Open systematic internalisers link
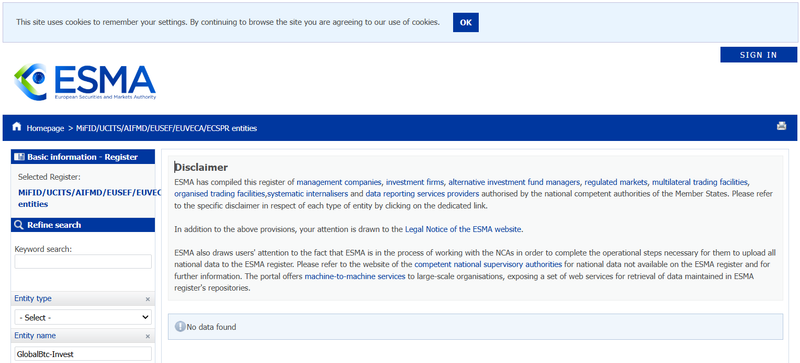 [x=308, y=194]
